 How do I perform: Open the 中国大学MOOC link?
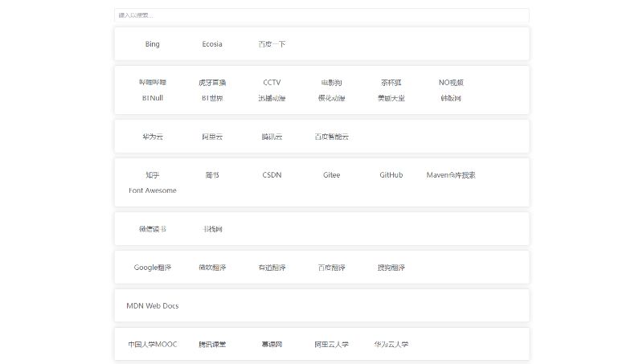153,345
